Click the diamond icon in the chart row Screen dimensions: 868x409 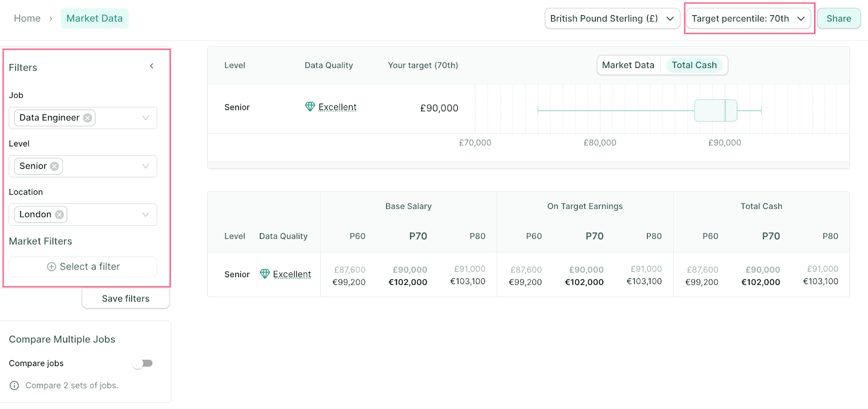coord(310,107)
